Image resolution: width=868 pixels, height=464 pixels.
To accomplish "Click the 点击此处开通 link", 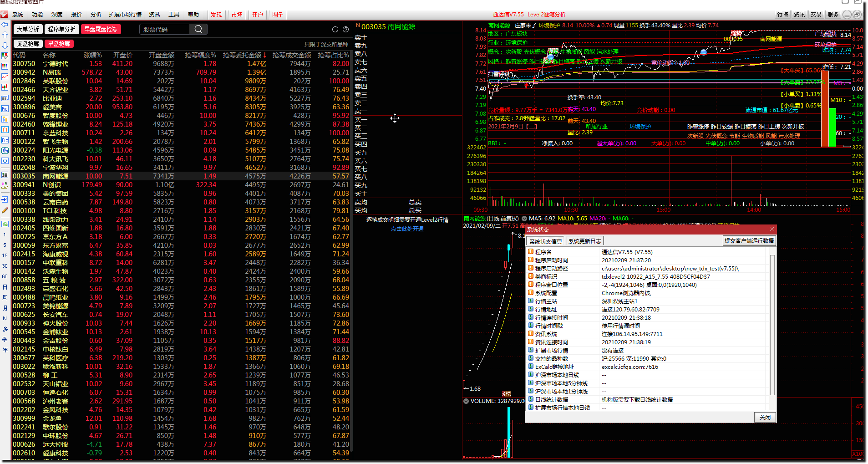I will 407,229.
